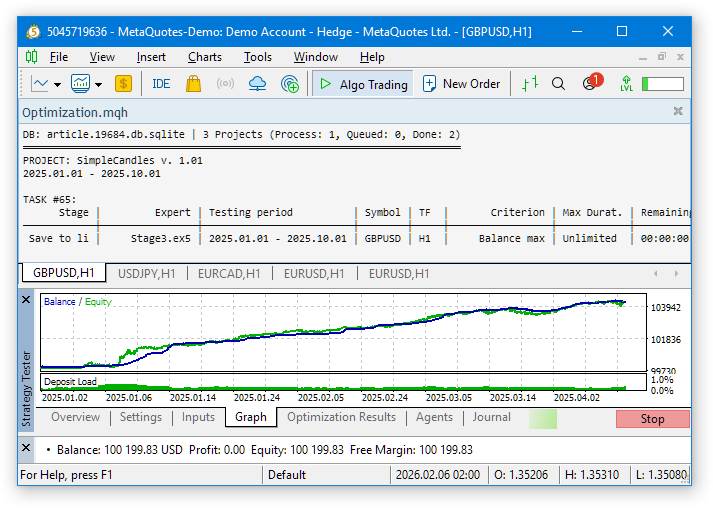
Task: Click the H: 1.35310 status value
Action: pos(592,475)
